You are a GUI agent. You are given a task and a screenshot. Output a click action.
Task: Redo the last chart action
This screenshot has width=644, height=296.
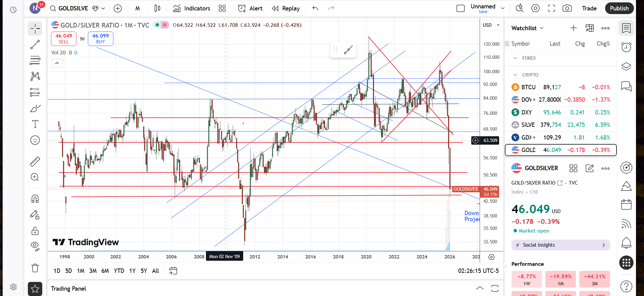coord(331,8)
